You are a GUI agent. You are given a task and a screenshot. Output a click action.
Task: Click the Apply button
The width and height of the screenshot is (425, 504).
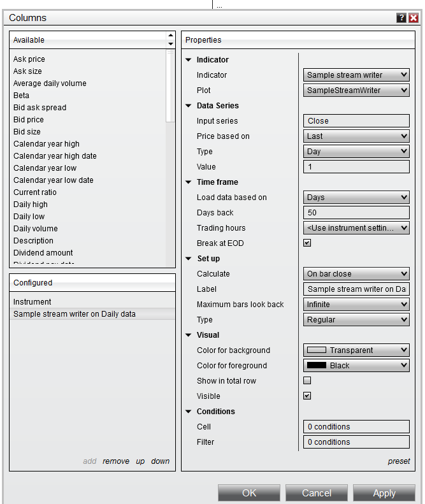tap(384, 493)
